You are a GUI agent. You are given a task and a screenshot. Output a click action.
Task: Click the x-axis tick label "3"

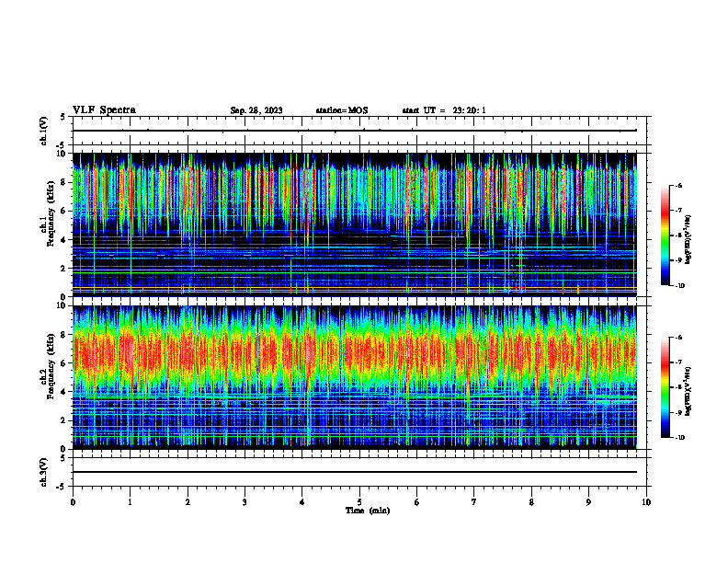[245, 502]
